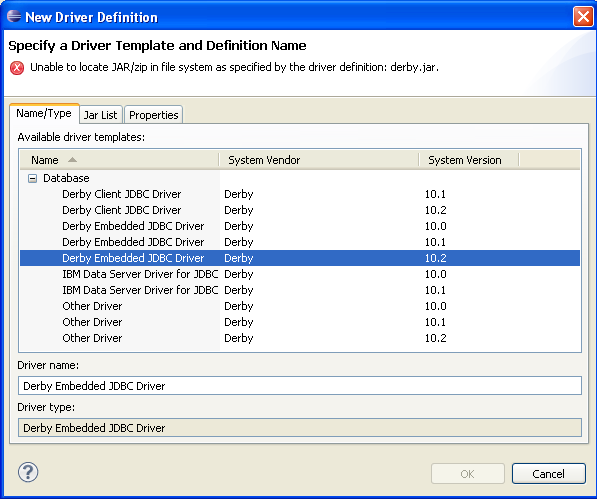
Task: Select Derby Embedded JDBC Driver version 10.1
Action: click(x=300, y=242)
